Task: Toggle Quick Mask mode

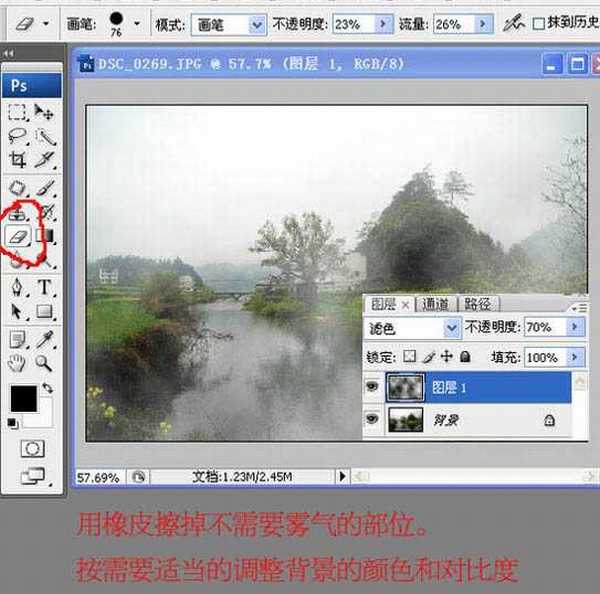Action: tap(32, 449)
